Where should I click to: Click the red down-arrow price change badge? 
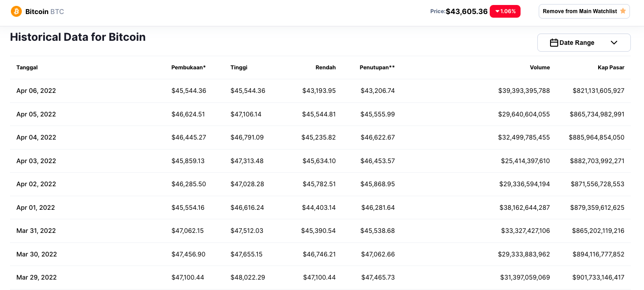pos(505,11)
